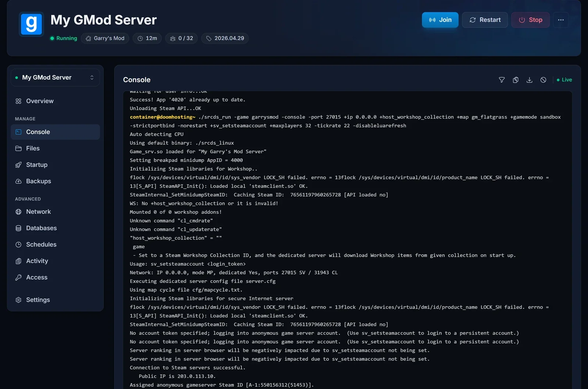Click 'Usage: sv_setsteamaccount <login_token>' line

pyautogui.click(x=188, y=264)
